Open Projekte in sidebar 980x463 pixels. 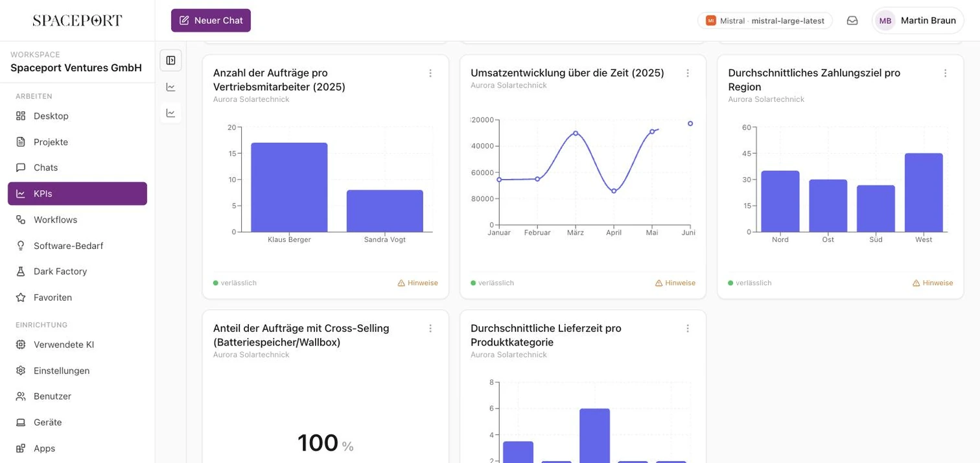tap(77, 142)
